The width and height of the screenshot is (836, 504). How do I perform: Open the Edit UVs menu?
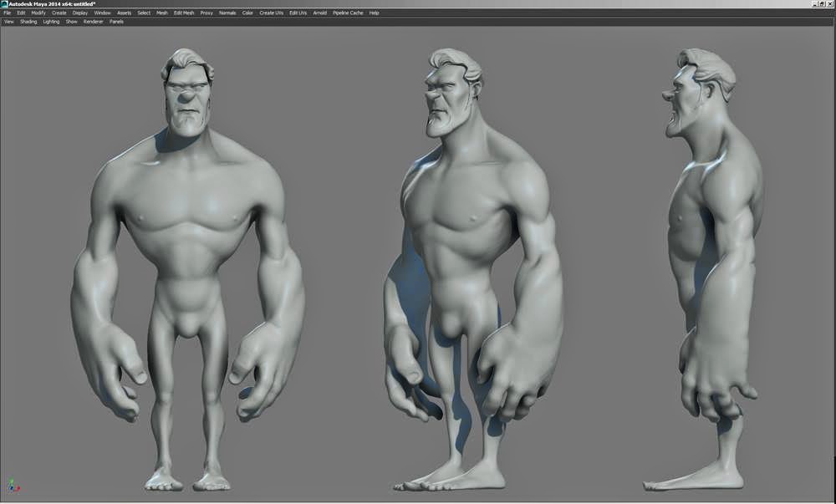click(298, 13)
